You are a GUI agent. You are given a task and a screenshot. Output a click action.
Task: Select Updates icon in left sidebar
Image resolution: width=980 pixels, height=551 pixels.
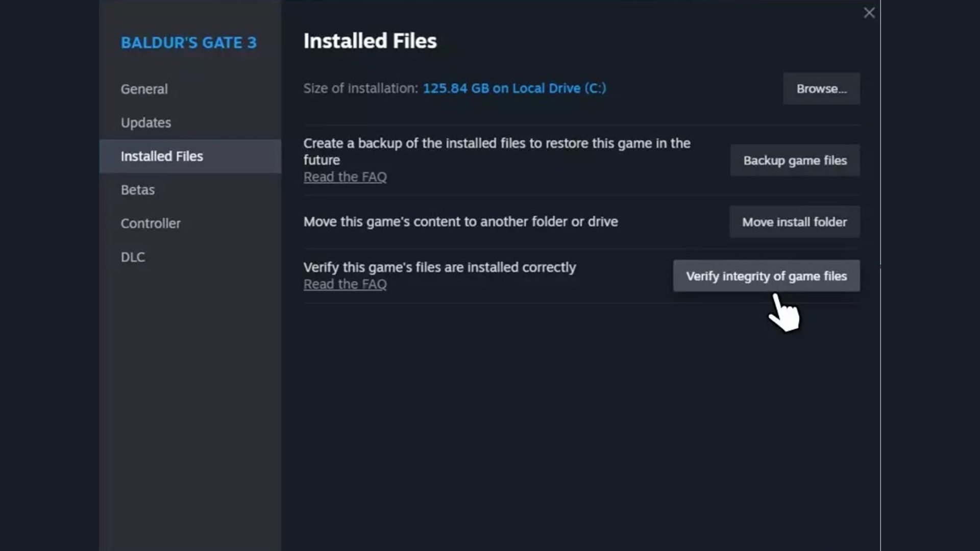click(146, 122)
